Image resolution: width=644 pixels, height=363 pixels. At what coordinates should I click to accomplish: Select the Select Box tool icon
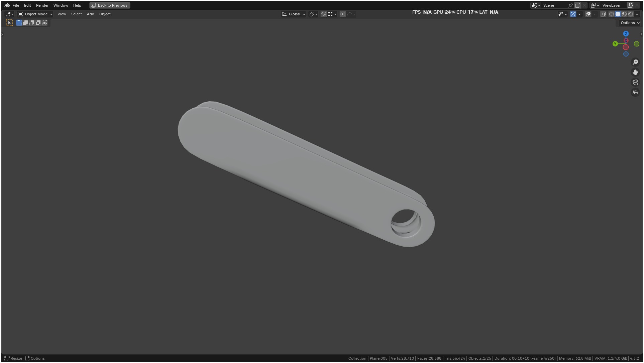pyautogui.click(x=9, y=23)
